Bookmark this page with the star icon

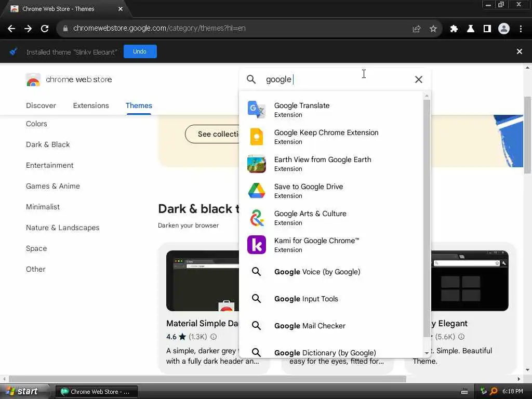coord(433,29)
